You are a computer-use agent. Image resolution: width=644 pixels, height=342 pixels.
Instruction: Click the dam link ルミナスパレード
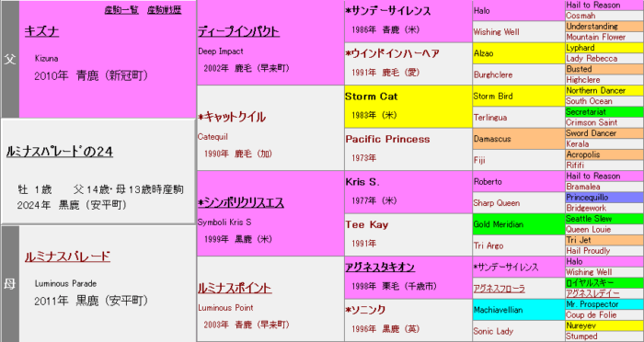coord(67,256)
